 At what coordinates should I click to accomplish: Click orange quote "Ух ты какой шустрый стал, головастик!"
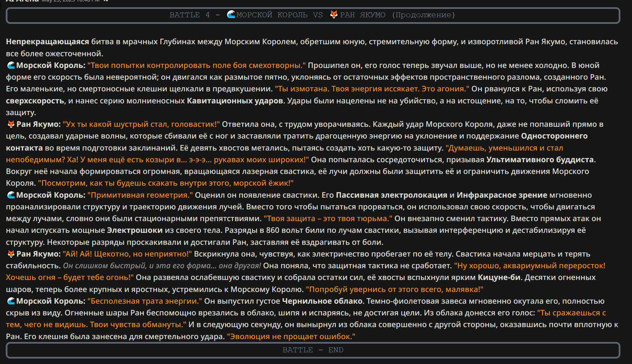141,124
